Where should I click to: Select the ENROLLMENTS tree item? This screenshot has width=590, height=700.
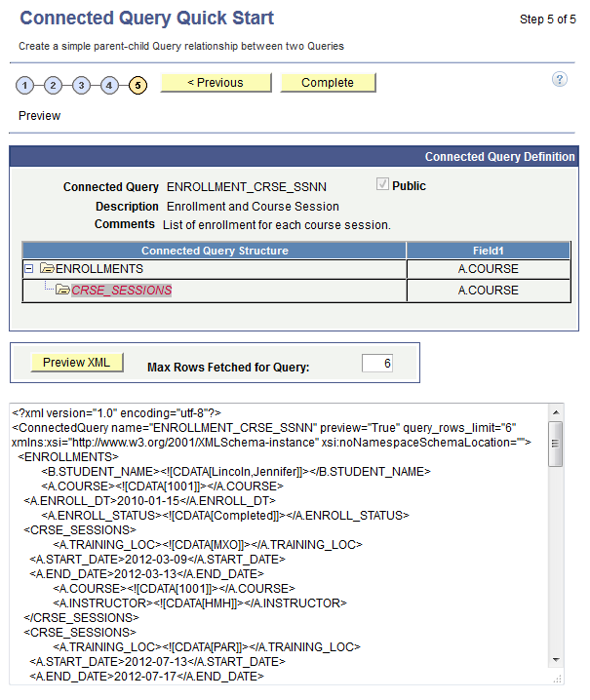click(98, 268)
